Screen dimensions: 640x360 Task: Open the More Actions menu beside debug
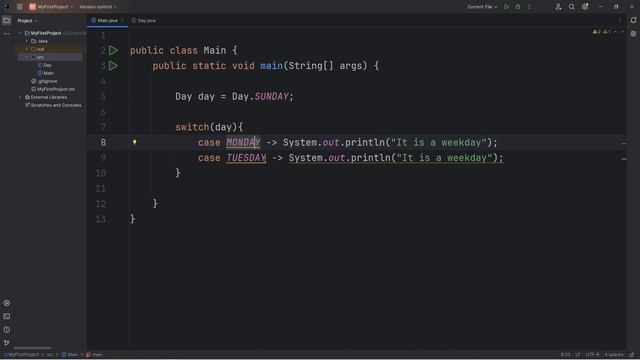[529, 7]
